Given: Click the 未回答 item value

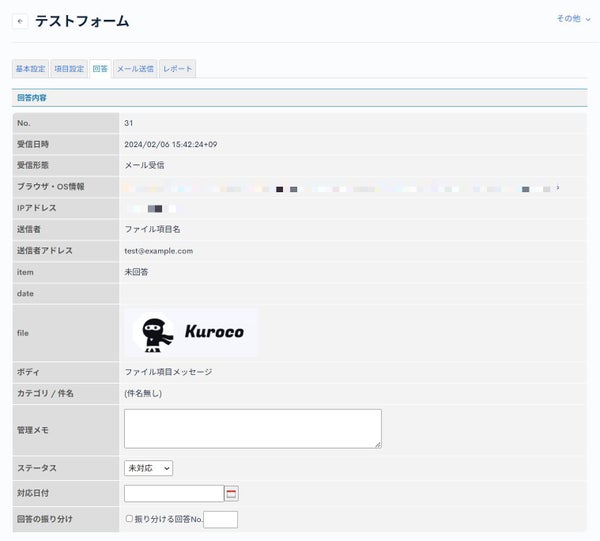Looking at the screenshot, I should (x=136, y=272).
